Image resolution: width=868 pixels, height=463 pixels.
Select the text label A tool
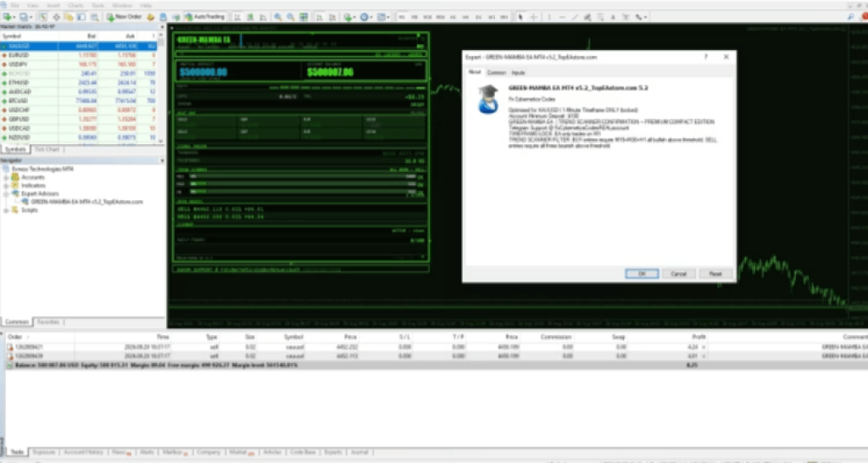tap(613, 17)
